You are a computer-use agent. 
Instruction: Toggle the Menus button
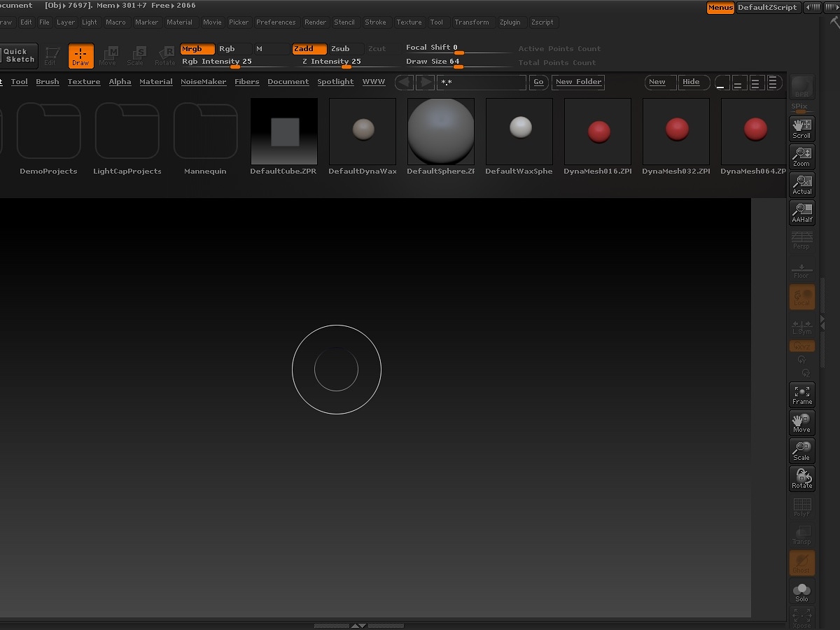point(720,7)
